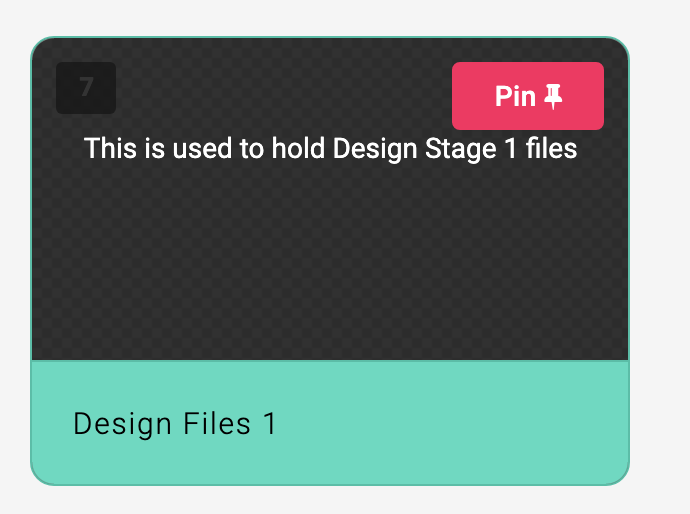Click the Design Stage 1 description text
This screenshot has width=690, height=514.
pos(330,149)
